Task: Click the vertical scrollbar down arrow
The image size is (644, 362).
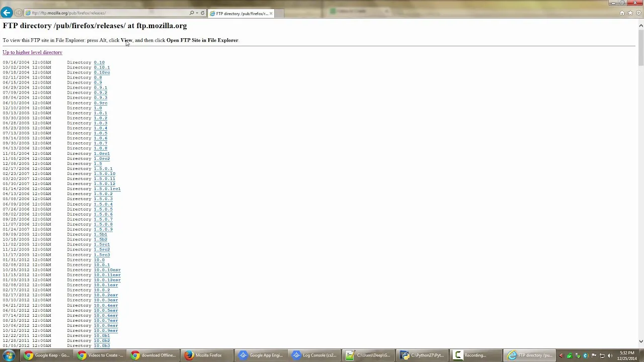Action: pyautogui.click(x=641, y=341)
